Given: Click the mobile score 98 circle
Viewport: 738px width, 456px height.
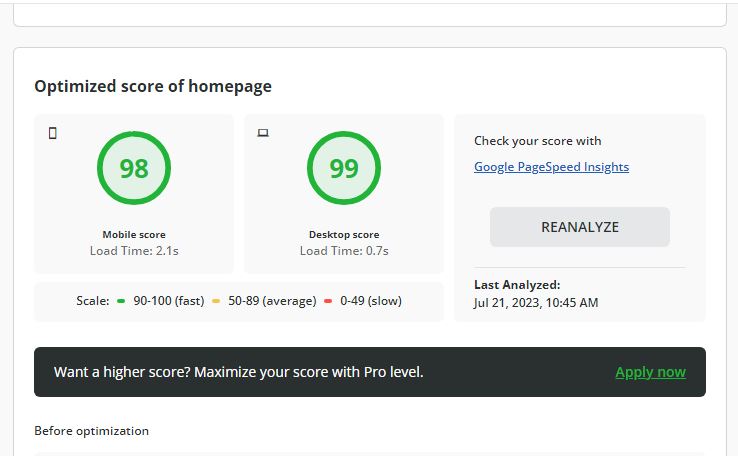Looking at the screenshot, I should (x=134, y=168).
